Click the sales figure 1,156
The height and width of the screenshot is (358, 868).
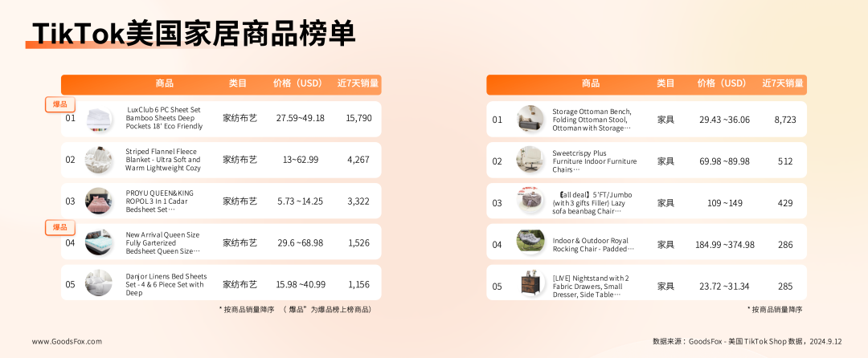coord(358,284)
